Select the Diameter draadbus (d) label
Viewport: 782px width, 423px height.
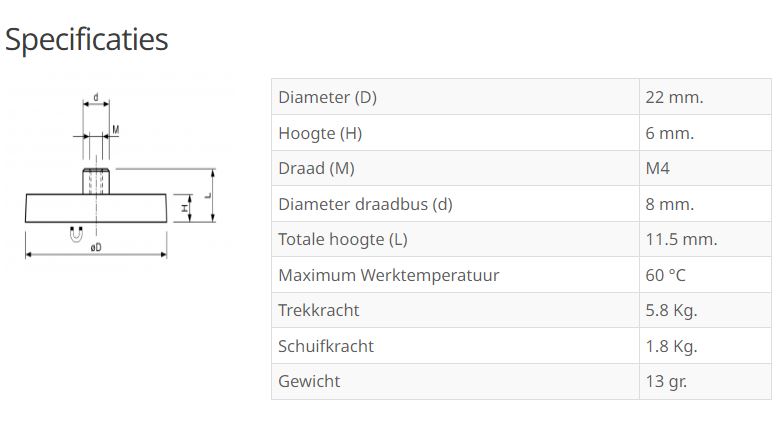pyautogui.click(x=365, y=204)
